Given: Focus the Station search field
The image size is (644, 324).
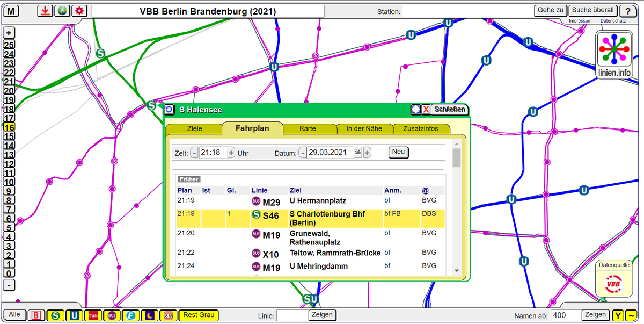Looking at the screenshot, I should coord(468,11).
